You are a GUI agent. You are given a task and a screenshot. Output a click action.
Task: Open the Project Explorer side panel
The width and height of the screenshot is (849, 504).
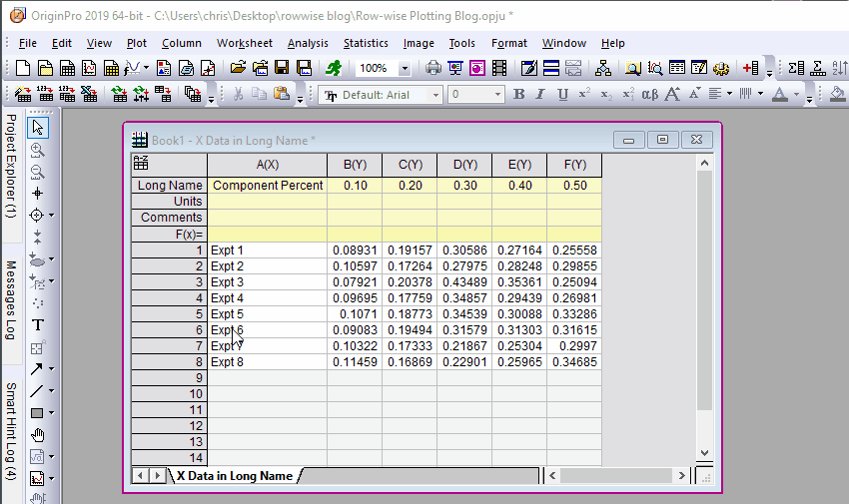[10, 166]
